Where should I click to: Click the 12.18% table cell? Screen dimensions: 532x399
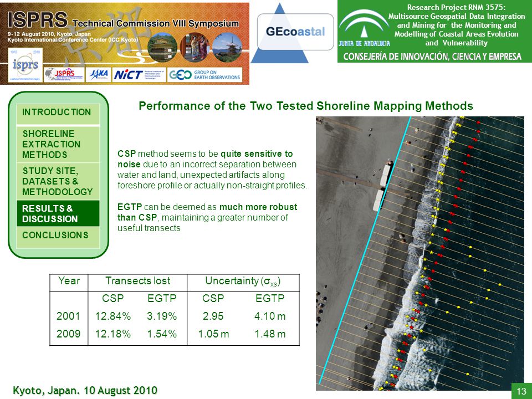tap(112, 334)
